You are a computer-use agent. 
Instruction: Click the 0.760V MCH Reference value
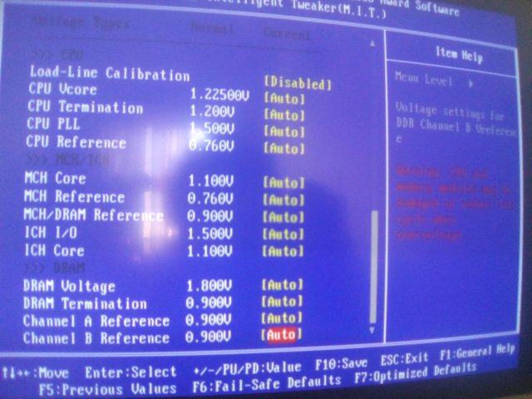point(210,199)
